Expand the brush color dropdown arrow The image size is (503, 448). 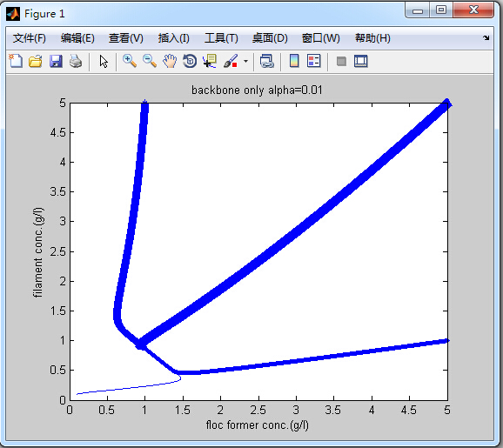[x=245, y=61]
